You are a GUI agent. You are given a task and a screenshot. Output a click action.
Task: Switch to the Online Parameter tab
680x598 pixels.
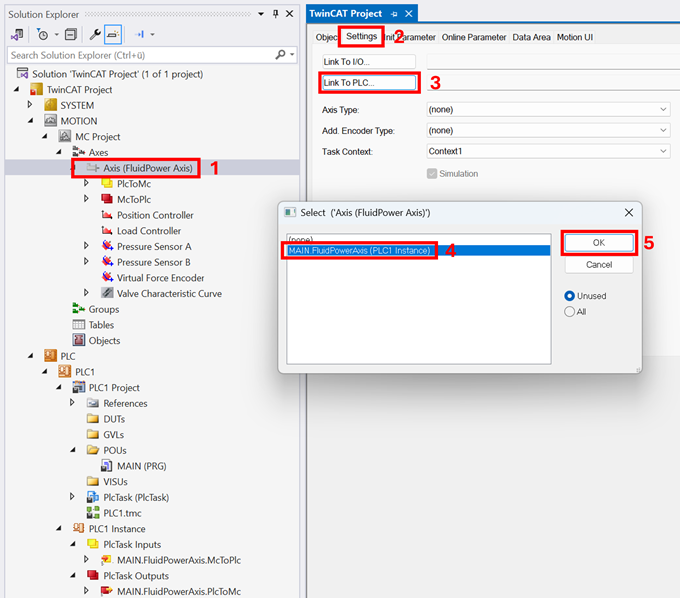(474, 37)
